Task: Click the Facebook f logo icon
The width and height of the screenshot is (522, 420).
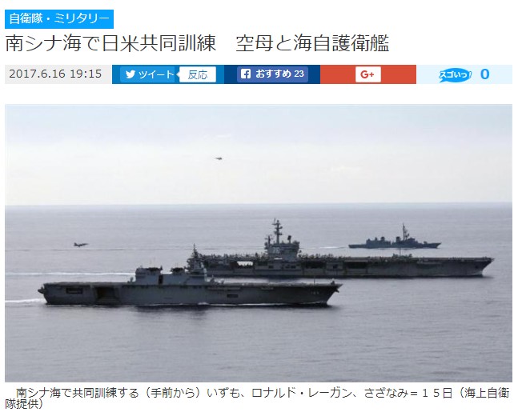Action: point(246,74)
